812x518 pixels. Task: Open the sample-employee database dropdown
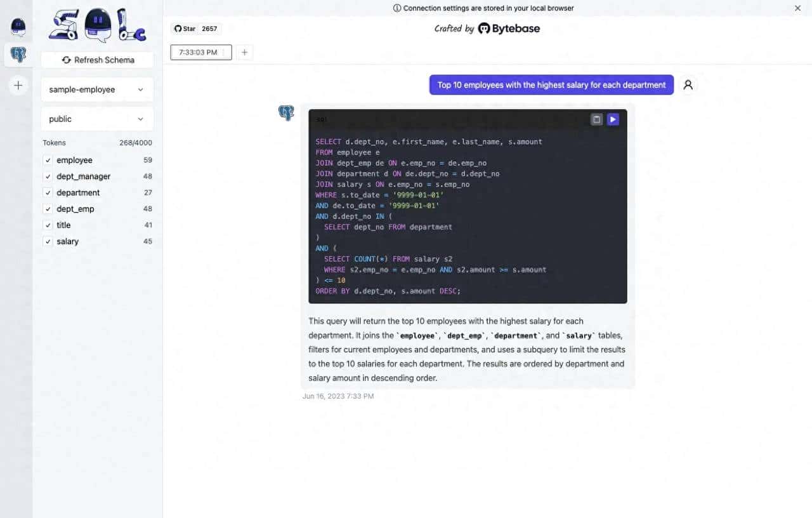coord(97,90)
